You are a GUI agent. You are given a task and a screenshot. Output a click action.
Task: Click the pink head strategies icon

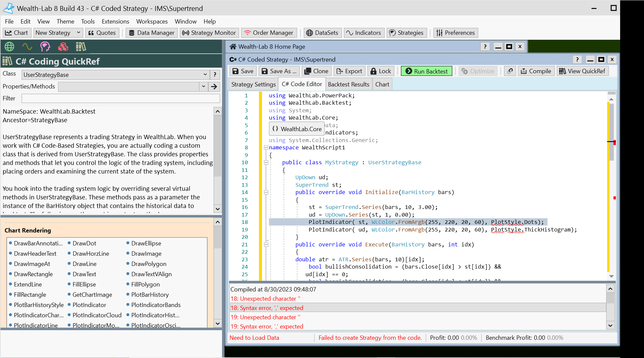[45, 47]
